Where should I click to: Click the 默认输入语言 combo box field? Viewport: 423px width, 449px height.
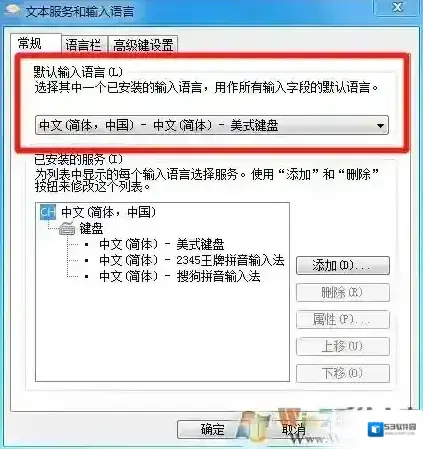pyautogui.click(x=212, y=125)
